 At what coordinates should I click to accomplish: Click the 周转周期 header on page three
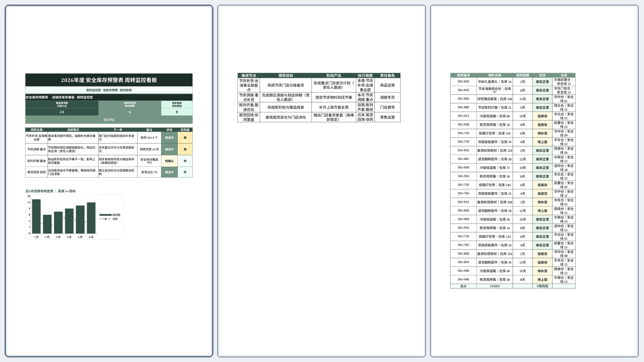522,75
